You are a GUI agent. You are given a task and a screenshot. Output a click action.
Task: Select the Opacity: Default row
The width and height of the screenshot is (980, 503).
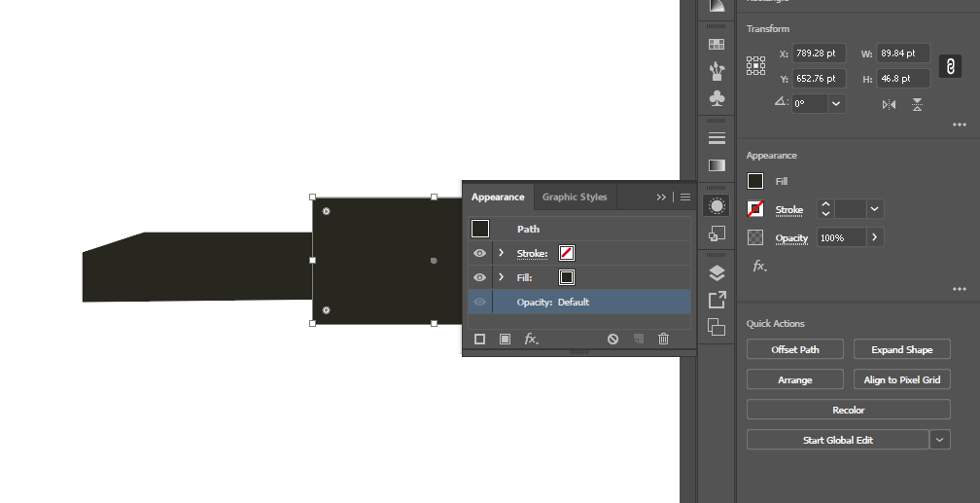point(579,302)
